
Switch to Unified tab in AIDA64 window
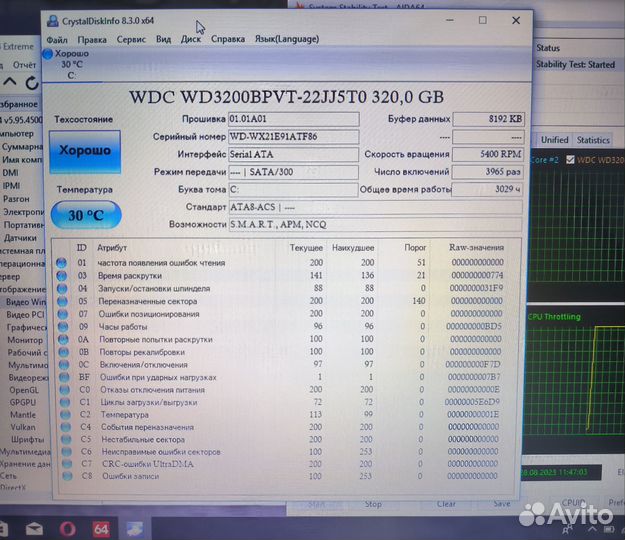[x=554, y=140]
